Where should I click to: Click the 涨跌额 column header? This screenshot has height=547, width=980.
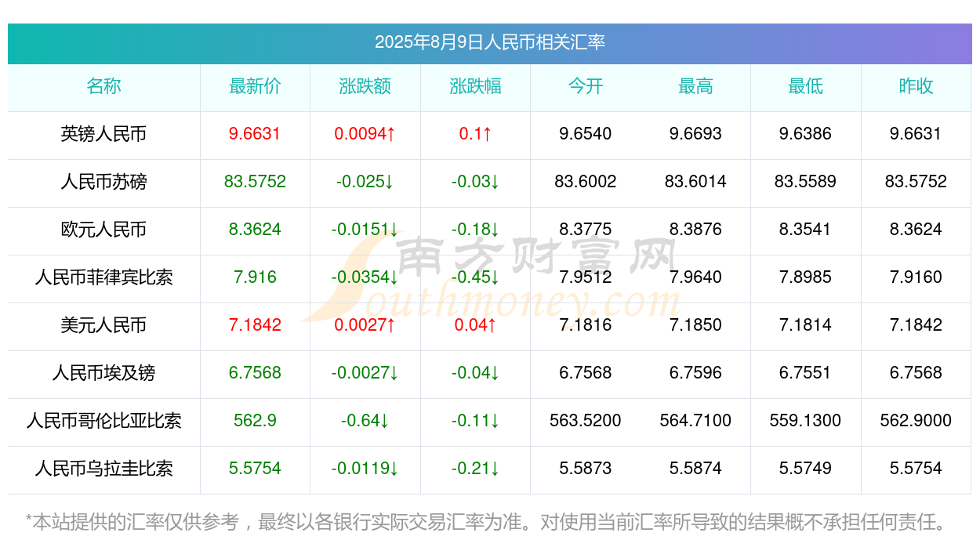click(365, 86)
